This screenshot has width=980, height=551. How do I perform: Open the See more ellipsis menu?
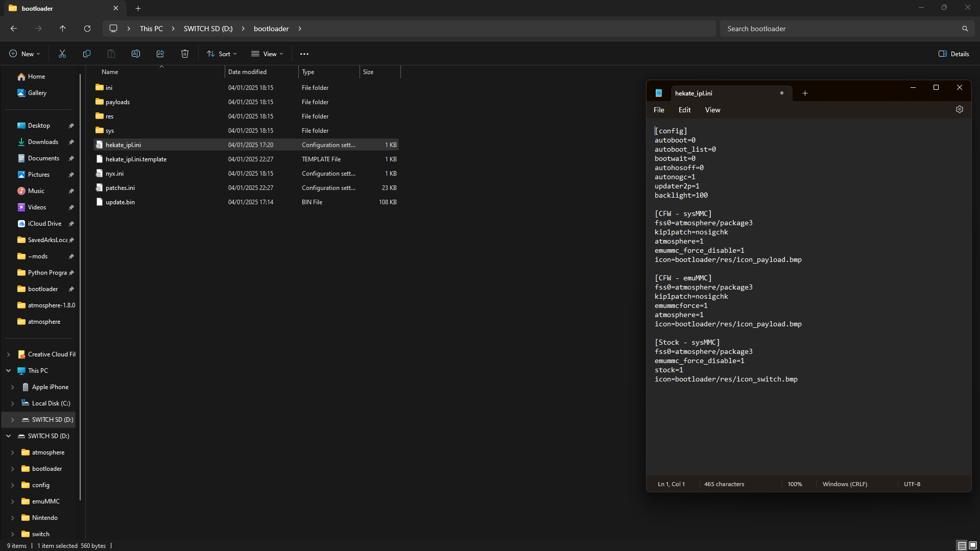tap(304, 54)
